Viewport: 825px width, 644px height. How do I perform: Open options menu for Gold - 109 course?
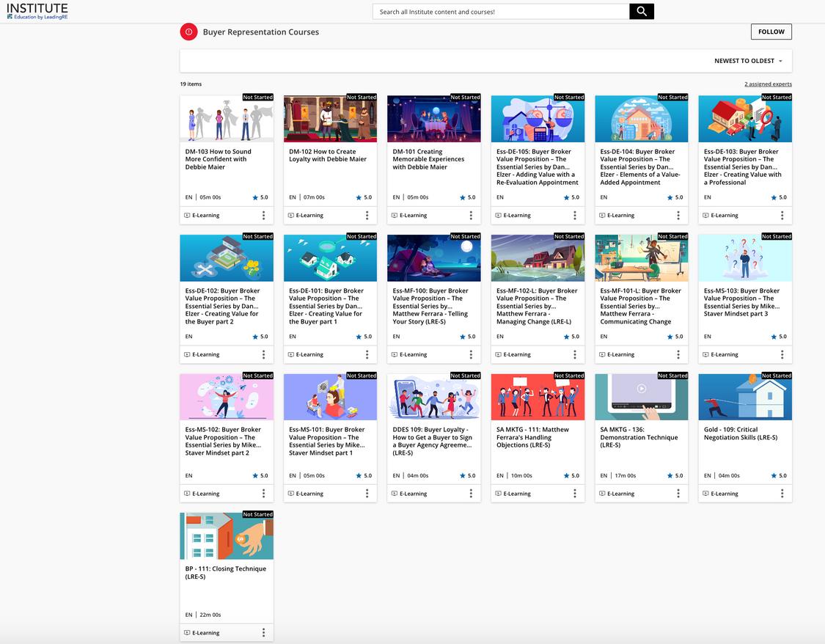[x=782, y=494]
